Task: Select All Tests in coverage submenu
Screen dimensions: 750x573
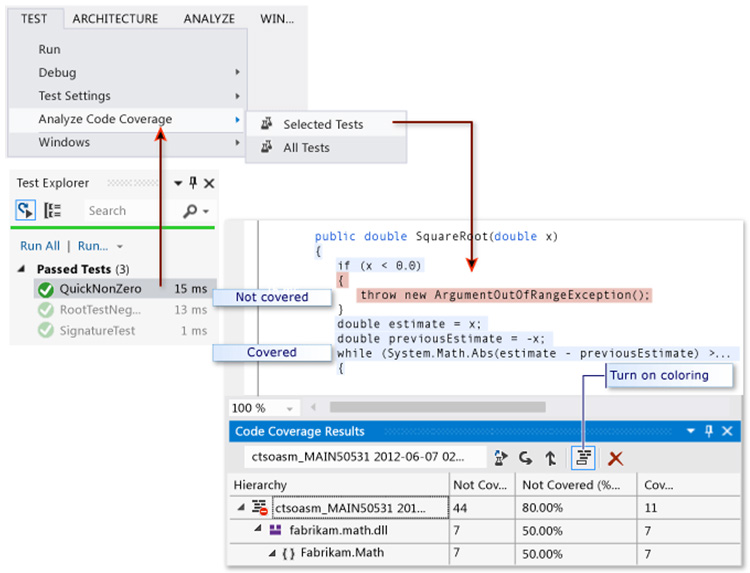Action: (305, 147)
